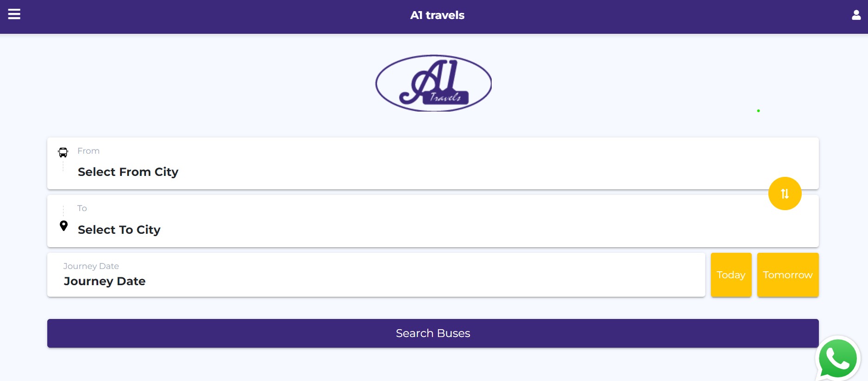Click the From field label

[x=89, y=151]
